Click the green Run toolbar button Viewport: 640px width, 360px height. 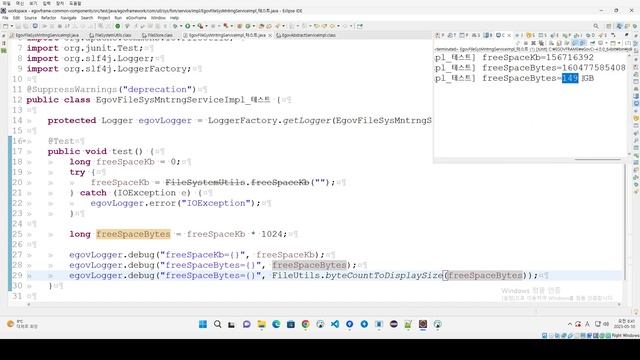pos(187,26)
